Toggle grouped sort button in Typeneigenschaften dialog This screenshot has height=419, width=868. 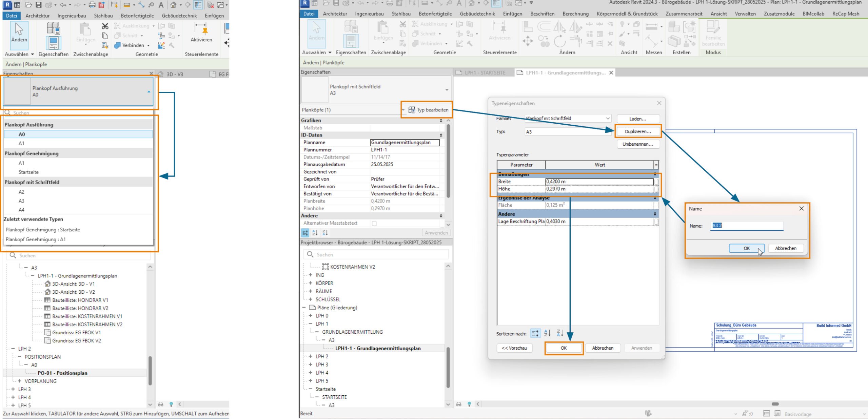point(535,333)
